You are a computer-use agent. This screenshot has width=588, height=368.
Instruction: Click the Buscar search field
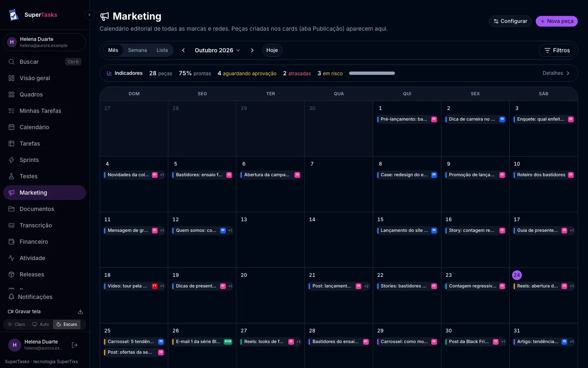[45, 62]
